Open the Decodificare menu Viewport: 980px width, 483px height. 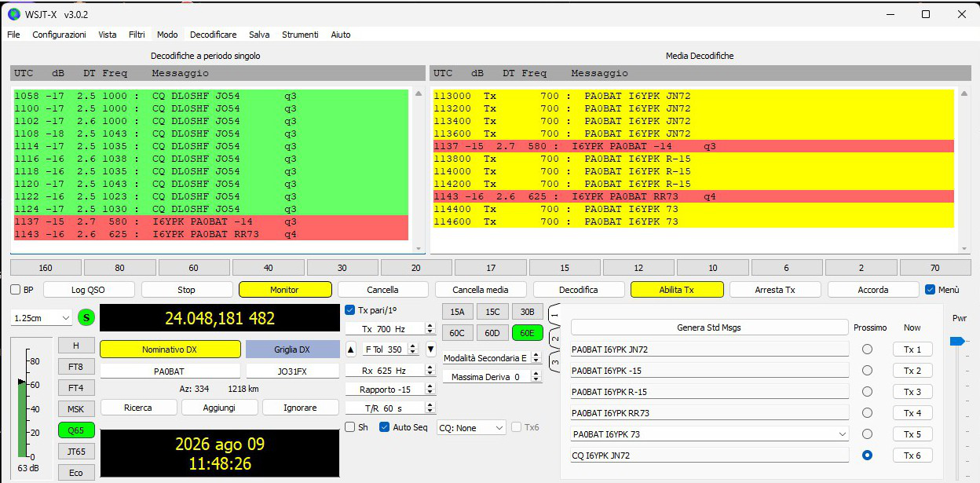[x=213, y=35]
